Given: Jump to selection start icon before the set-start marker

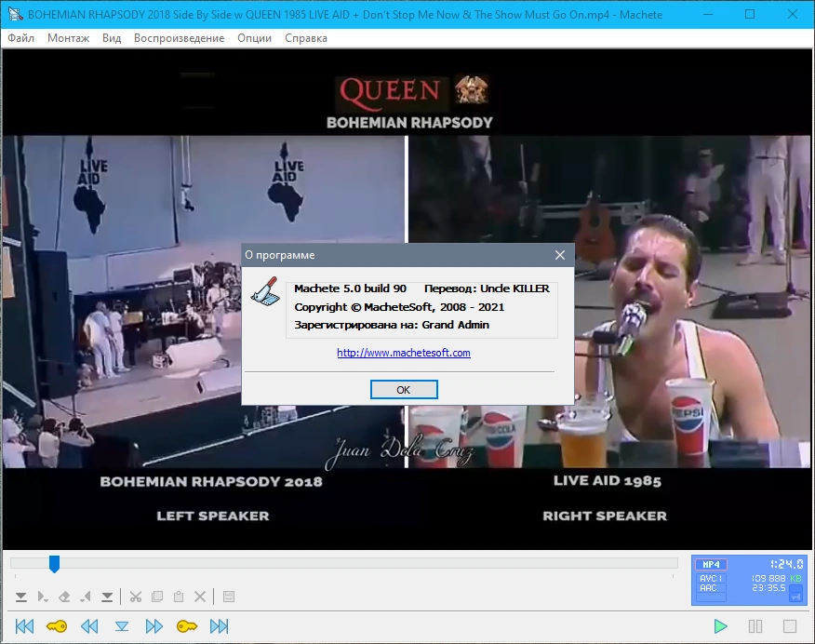Looking at the screenshot, I should 20,597.
